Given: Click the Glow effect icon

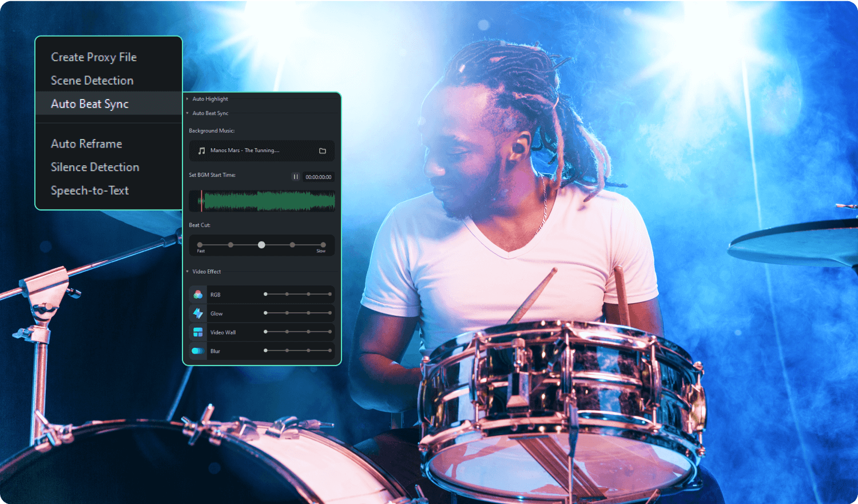Looking at the screenshot, I should click(198, 313).
